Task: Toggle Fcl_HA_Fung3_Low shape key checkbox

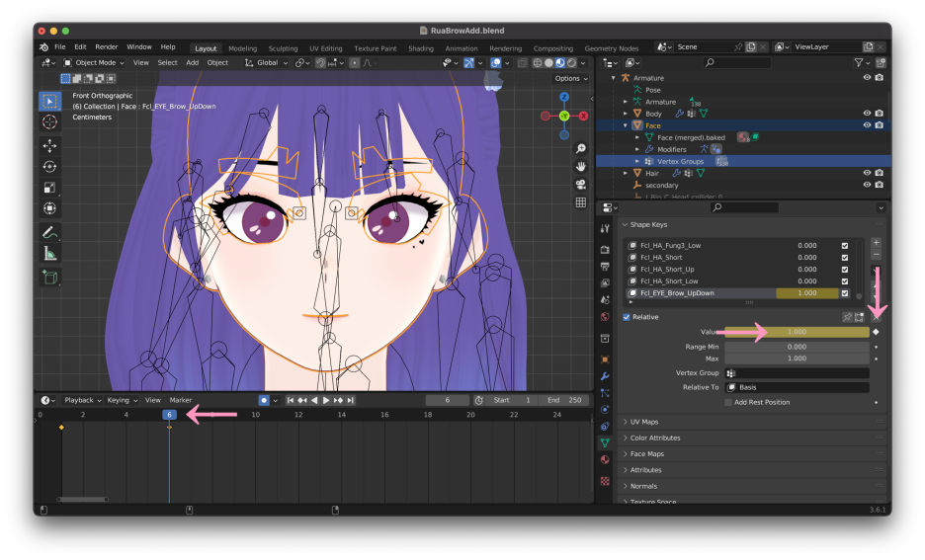Action: pyautogui.click(x=845, y=246)
